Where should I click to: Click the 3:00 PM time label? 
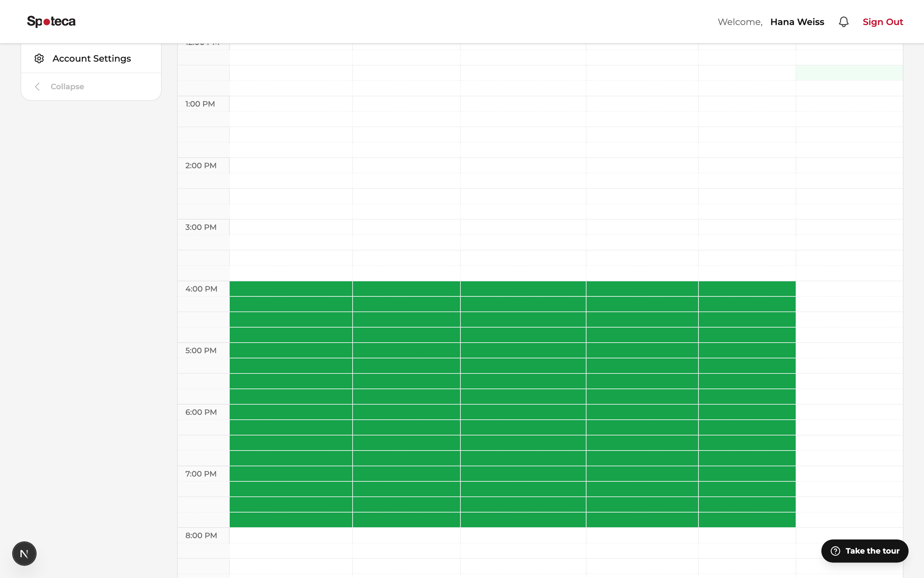point(201,227)
